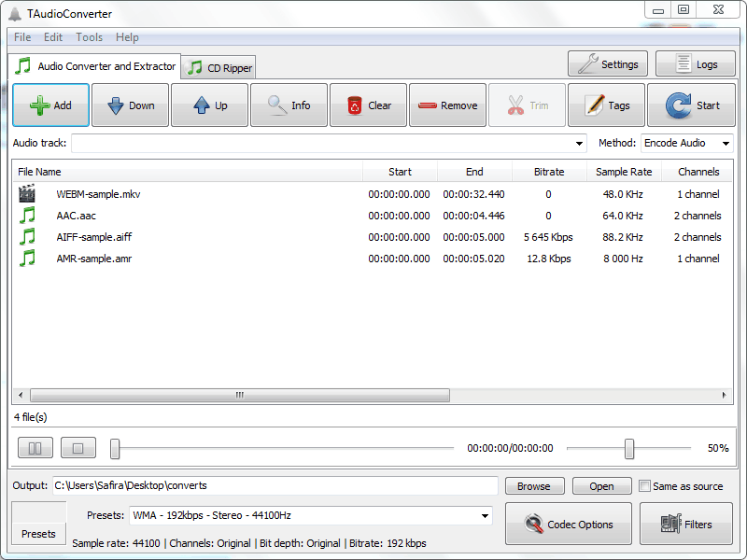
Task: Stop playback with the stop button
Action: (x=78, y=448)
